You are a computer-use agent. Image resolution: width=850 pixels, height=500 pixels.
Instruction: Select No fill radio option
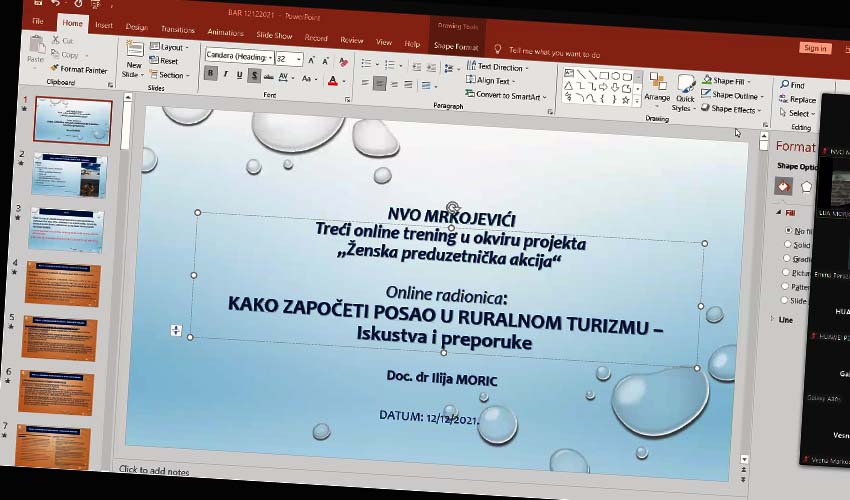click(x=788, y=230)
